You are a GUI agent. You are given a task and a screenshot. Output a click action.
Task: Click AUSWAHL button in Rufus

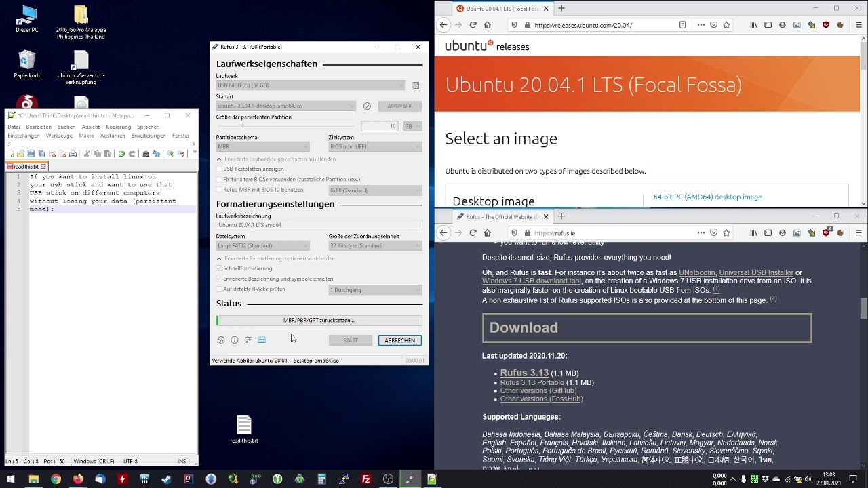(x=400, y=106)
